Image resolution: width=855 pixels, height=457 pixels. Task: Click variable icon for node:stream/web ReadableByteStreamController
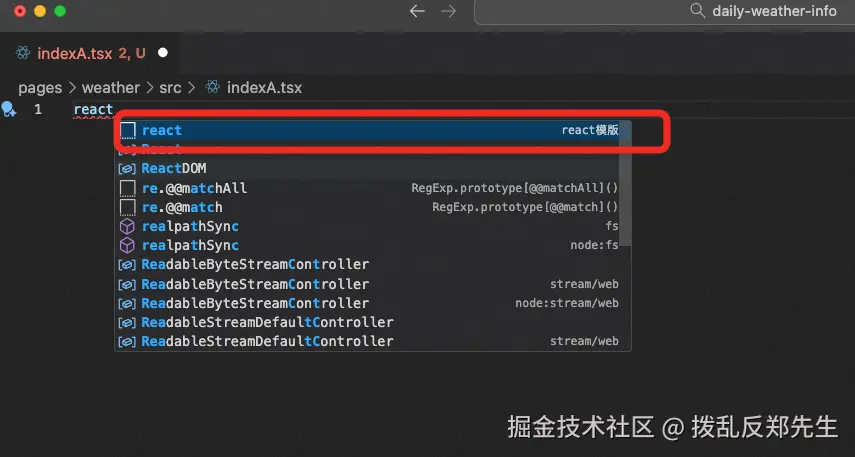(x=127, y=304)
